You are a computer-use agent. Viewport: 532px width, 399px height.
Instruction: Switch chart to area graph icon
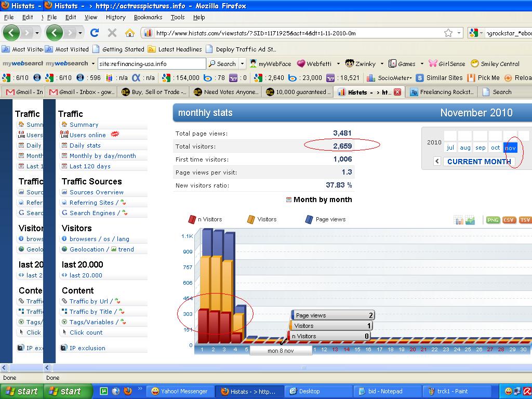(470, 220)
